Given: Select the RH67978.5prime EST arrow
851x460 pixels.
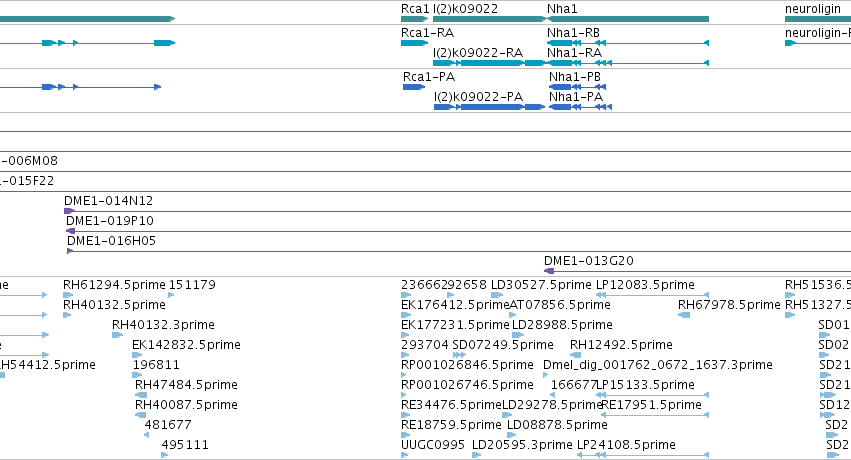Looking at the screenshot, I should click(x=684, y=315).
